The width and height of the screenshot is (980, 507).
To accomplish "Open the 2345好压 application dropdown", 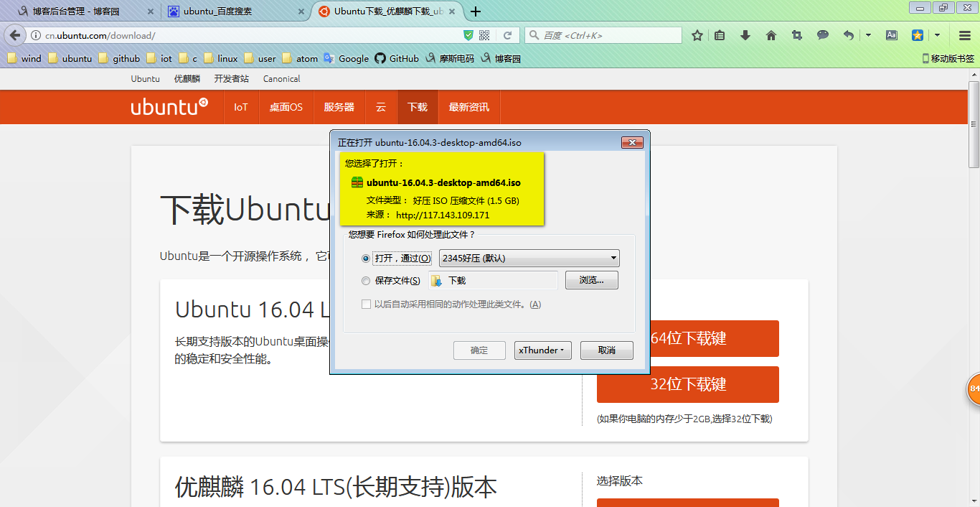I will tap(529, 258).
